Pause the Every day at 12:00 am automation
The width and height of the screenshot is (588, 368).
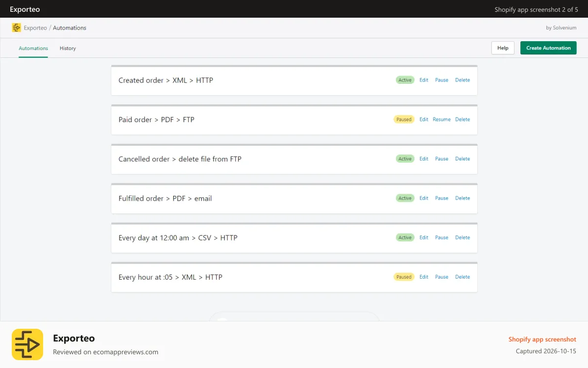click(x=441, y=237)
